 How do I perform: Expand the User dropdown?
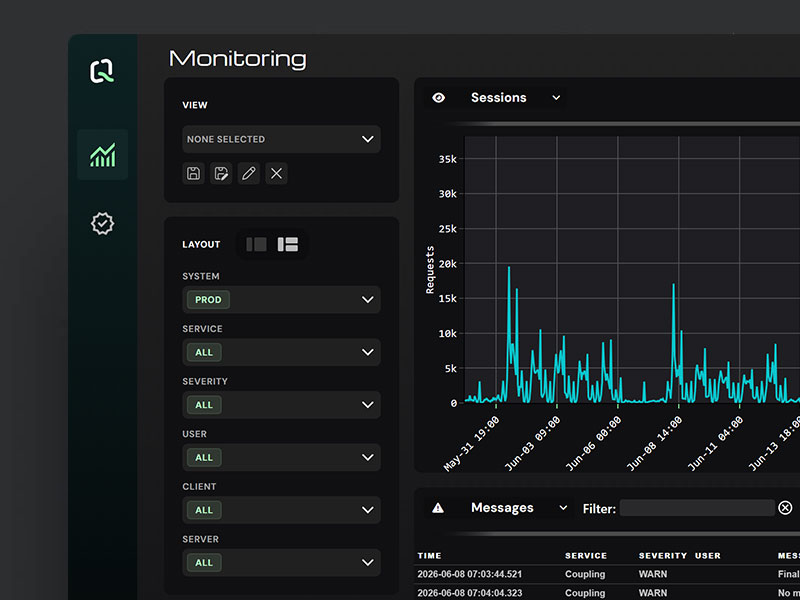coord(281,457)
